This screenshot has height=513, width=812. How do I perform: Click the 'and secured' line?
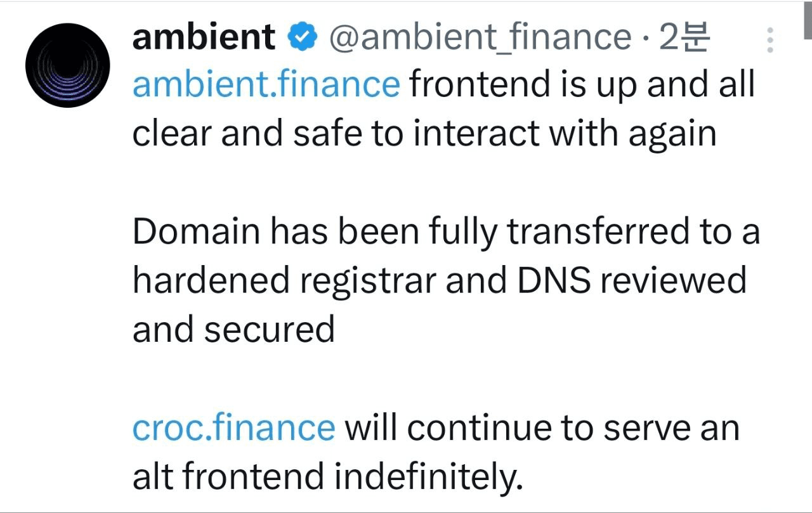click(x=233, y=330)
